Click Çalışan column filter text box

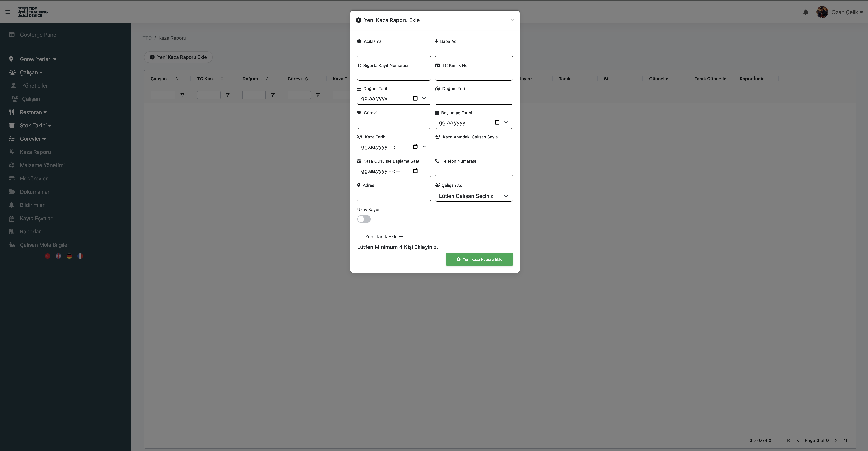point(163,95)
